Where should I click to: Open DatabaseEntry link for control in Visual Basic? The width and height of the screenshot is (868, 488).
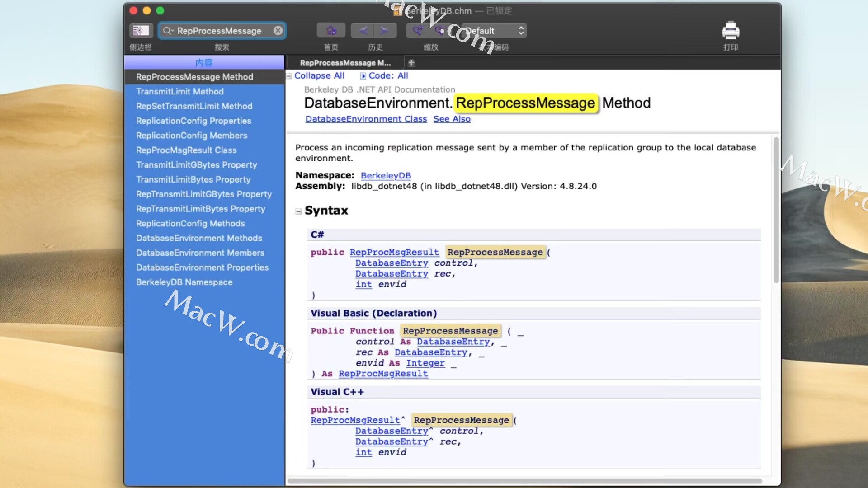[453, 342]
